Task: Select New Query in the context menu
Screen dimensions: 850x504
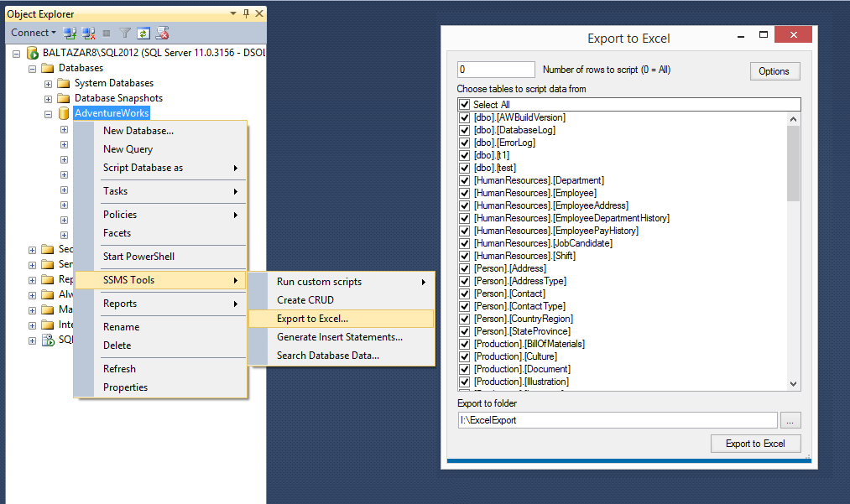Action: click(x=160, y=149)
